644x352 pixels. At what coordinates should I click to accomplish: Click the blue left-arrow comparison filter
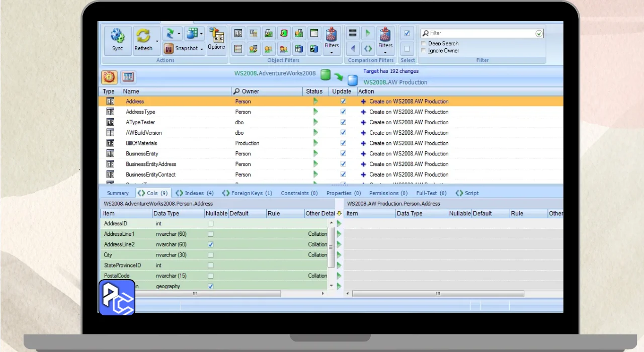353,49
